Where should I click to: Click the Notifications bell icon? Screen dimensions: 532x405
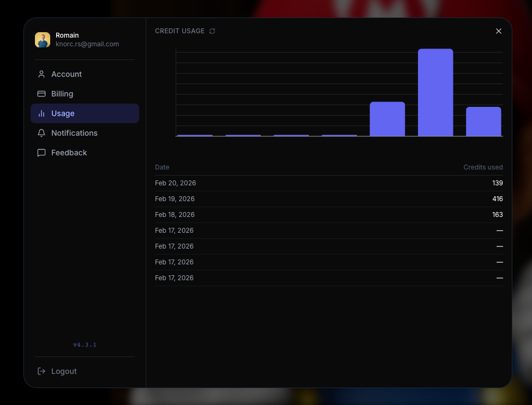click(41, 133)
